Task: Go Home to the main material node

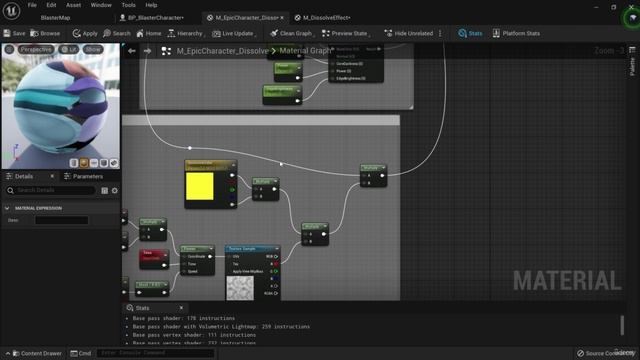Action: pos(149,33)
